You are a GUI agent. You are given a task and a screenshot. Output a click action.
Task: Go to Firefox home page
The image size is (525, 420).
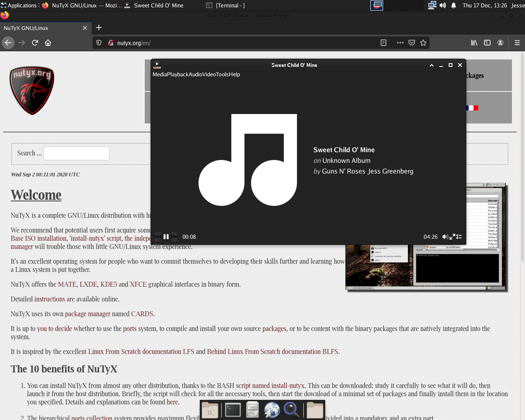[48, 43]
